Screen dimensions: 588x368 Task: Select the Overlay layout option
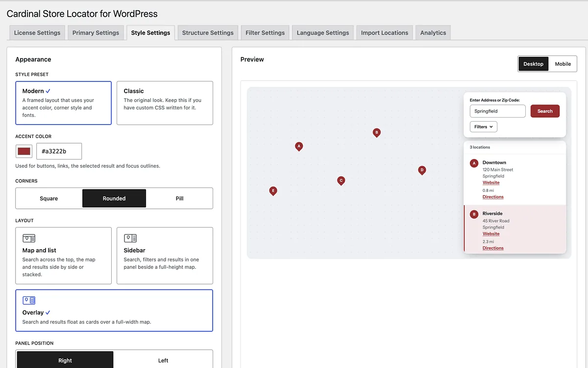point(114,311)
